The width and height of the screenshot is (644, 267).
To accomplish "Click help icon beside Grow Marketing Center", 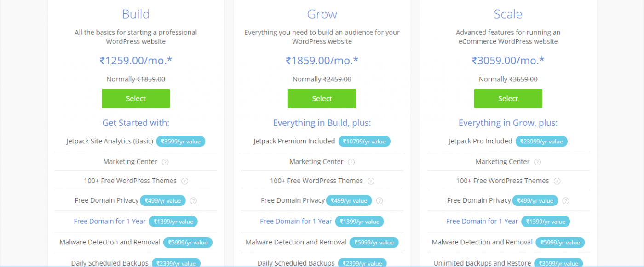I will 351,162.
